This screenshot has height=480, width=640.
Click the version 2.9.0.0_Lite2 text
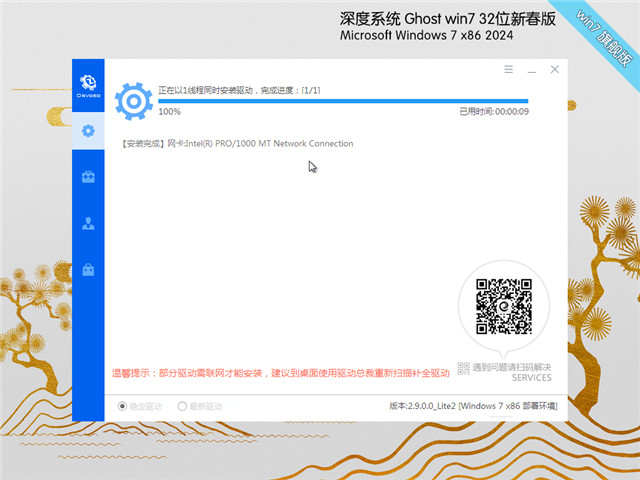tap(473, 406)
